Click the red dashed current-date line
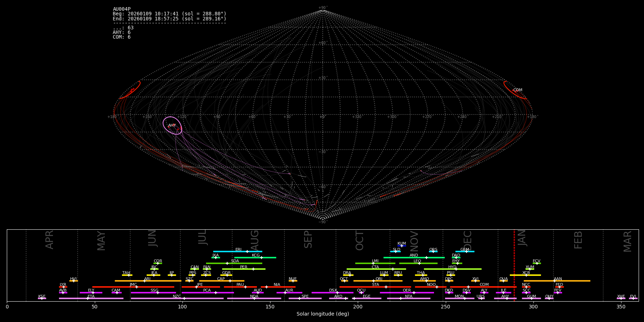The width and height of the screenshot is (644, 322). [x=514, y=265]
